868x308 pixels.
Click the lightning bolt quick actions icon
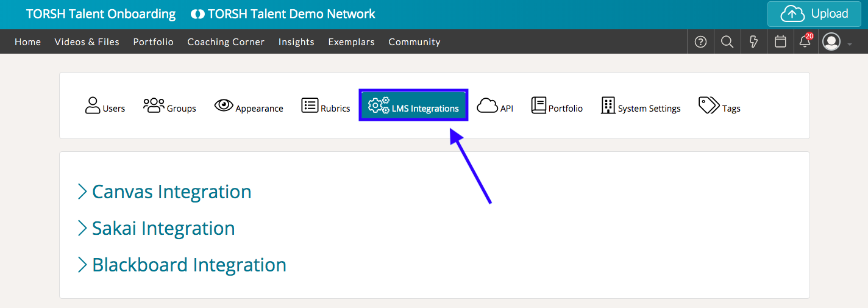pos(753,42)
